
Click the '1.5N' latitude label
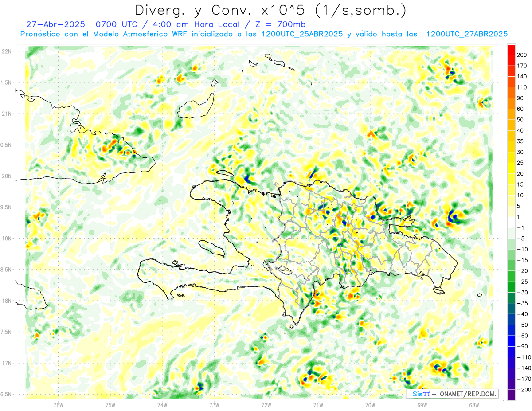(6, 82)
